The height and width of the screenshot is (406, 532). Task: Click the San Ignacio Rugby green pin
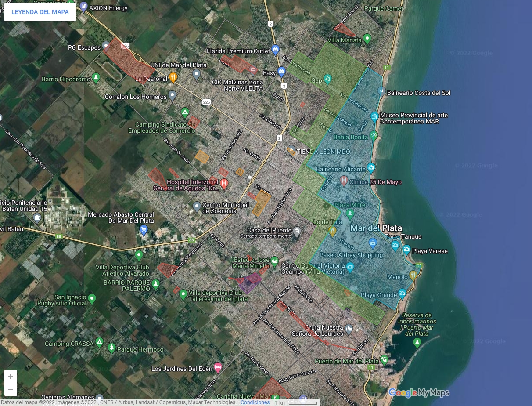tap(92, 299)
